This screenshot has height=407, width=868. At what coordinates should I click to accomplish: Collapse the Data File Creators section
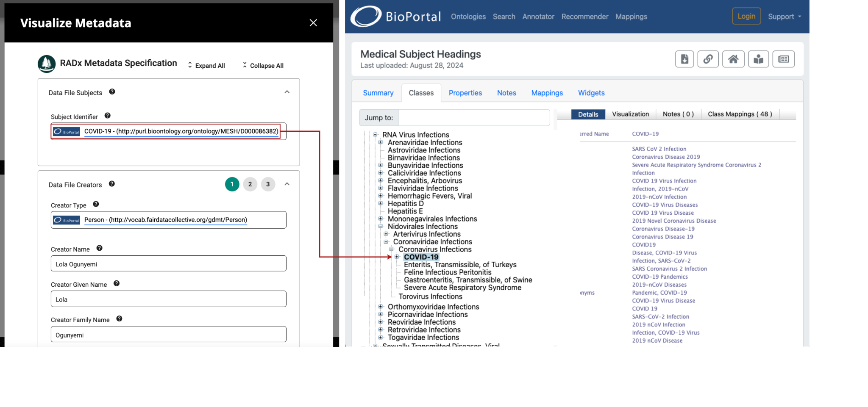(x=287, y=184)
